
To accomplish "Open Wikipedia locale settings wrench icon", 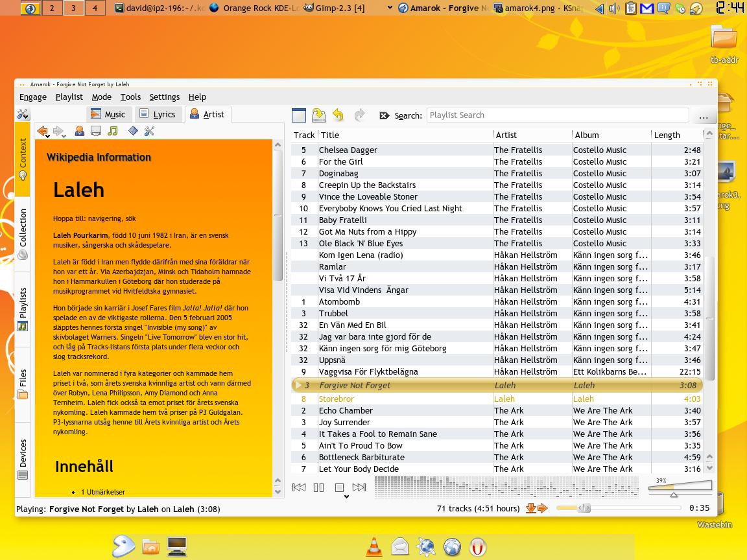I will (150, 131).
